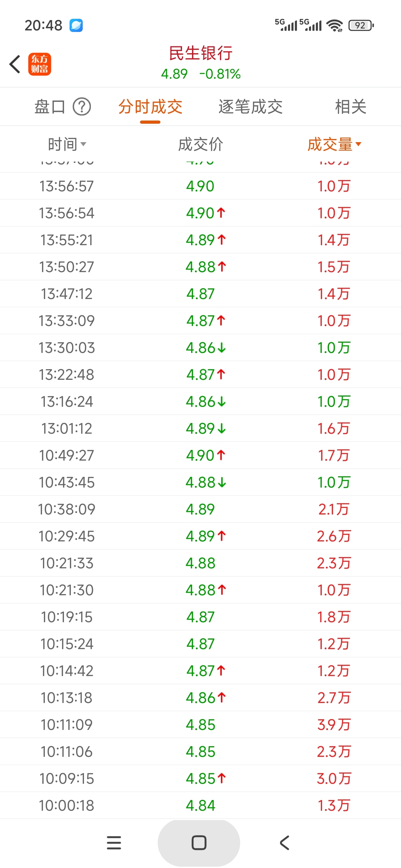Tap the question mark help icon beside 盘口
Image resolution: width=401 pixels, height=868 pixels.
tap(82, 107)
